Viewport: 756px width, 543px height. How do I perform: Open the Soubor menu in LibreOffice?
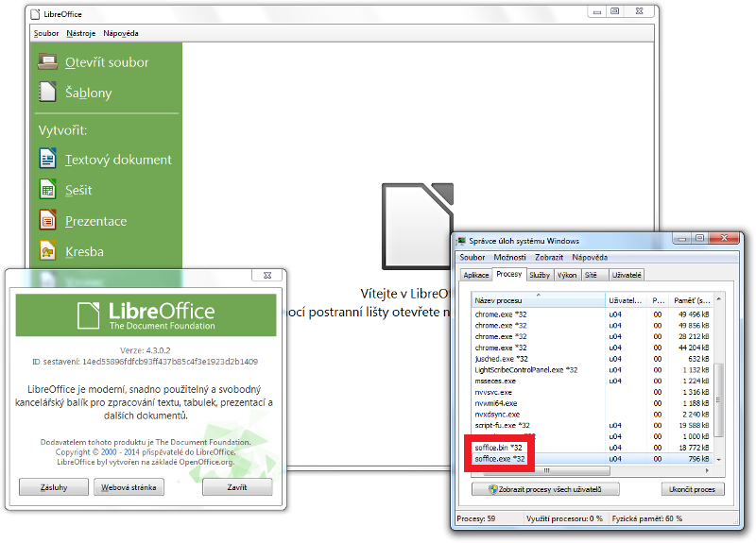pyautogui.click(x=45, y=33)
